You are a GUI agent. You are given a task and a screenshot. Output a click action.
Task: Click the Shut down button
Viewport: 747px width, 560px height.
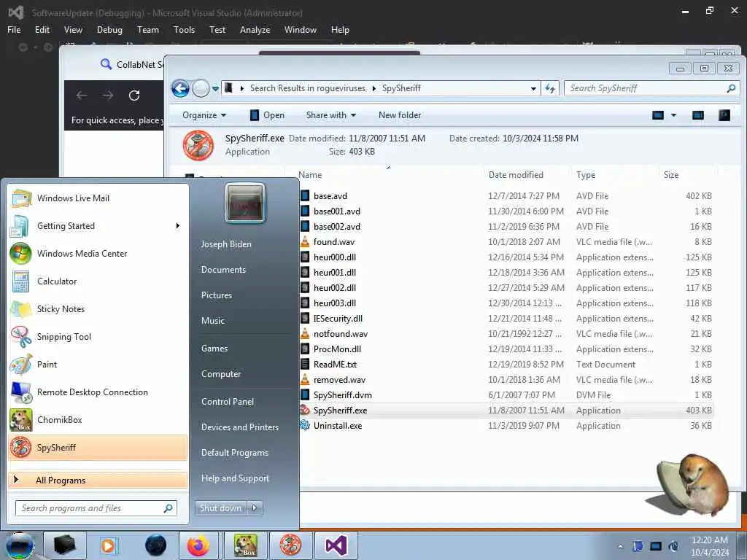coord(220,508)
